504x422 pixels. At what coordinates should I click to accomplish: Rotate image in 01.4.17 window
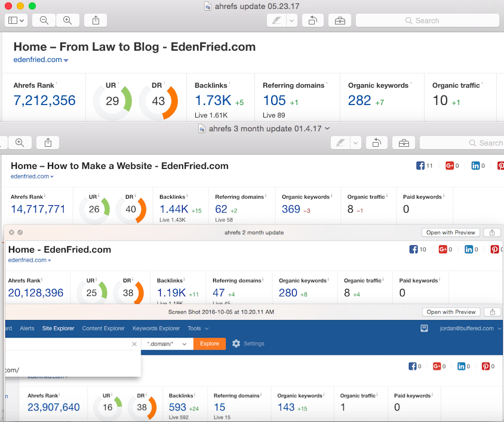click(x=377, y=143)
